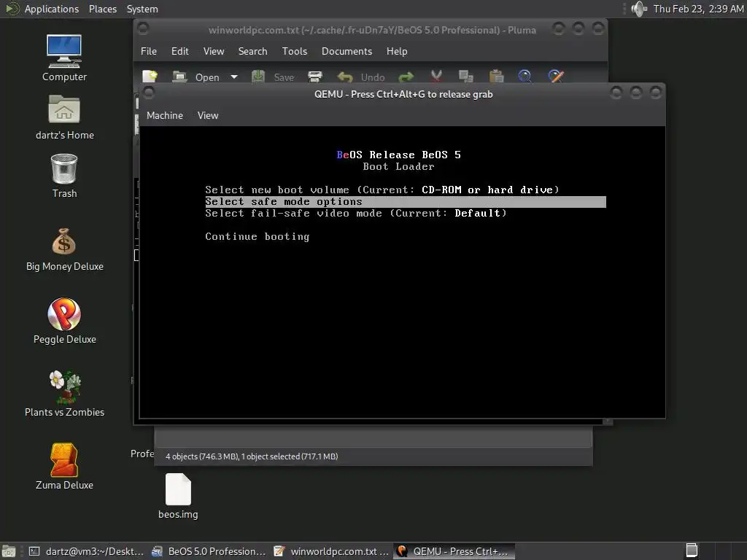Click the file manager status bar text
747x560 pixels.
tap(252, 456)
